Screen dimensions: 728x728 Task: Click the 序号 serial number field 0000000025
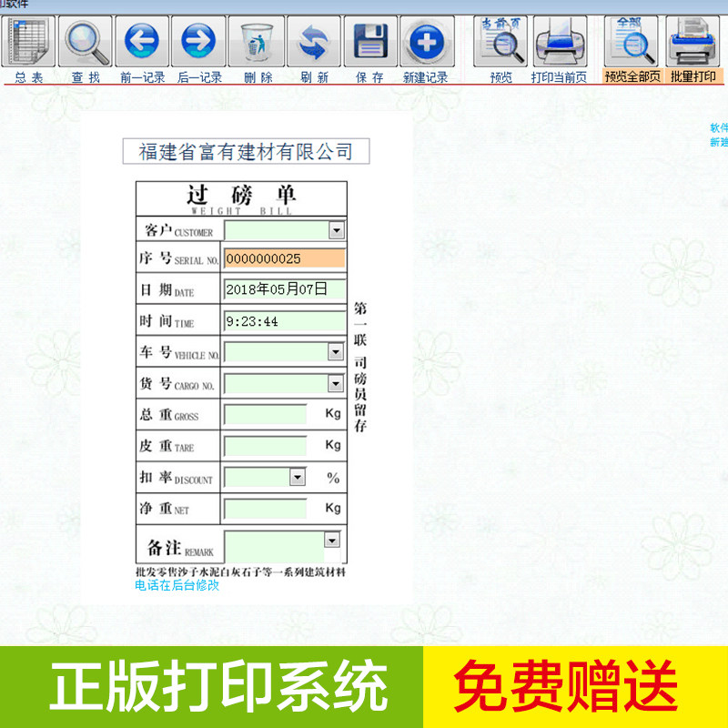pos(285,258)
